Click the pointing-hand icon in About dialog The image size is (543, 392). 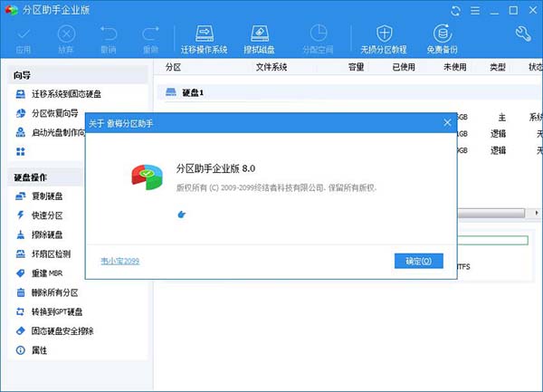pyautogui.click(x=182, y=215)
